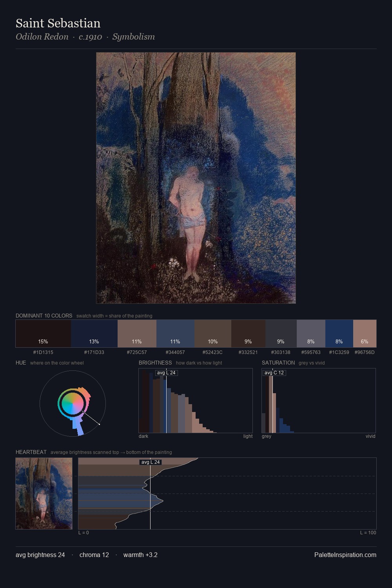Viewport: 392px width, 588px height.
Task: Click the #96756D hex code label
Action: (x=365, y=352)
